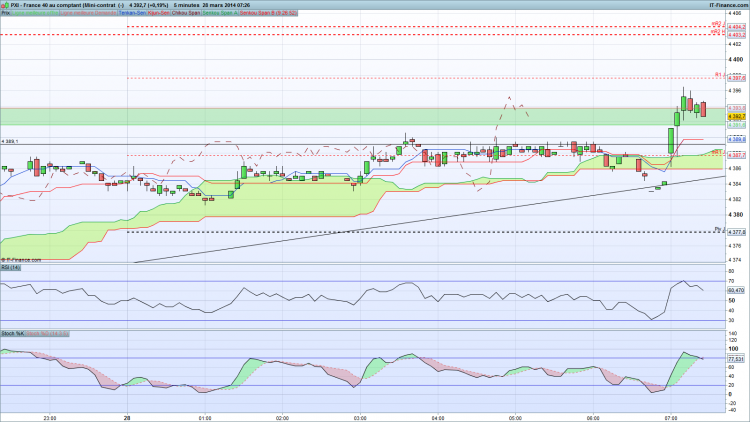
Task: Select the Prix legend label
Action: [6, 13]
